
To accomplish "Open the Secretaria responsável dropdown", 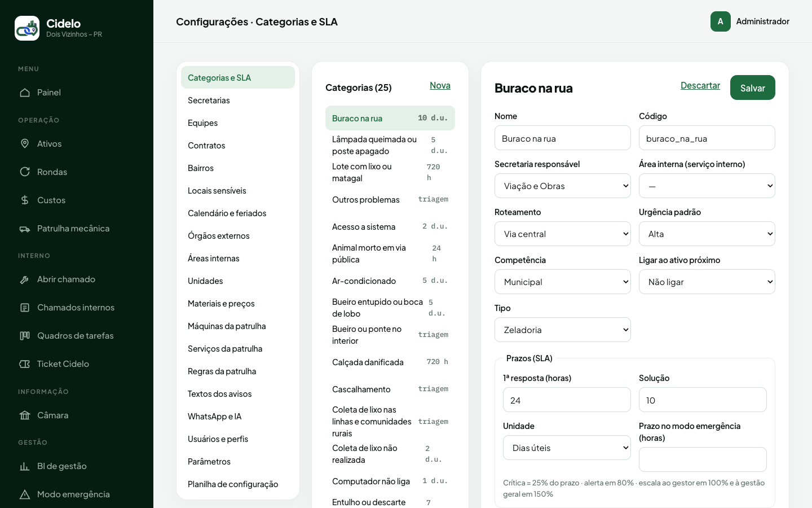I will click(x=563, y=186).
